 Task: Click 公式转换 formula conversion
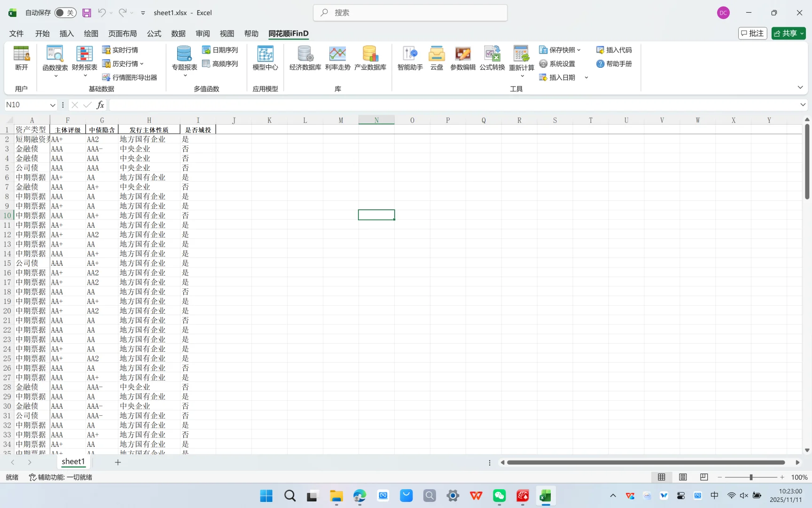(x=492, y=58)
